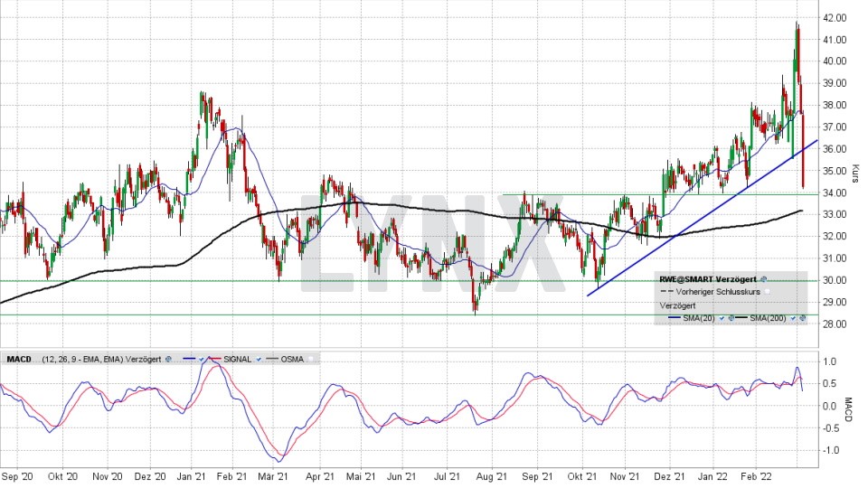
Task: Toggle the SMA(20) visibility checkbox
Action: (x=722, y=319)
